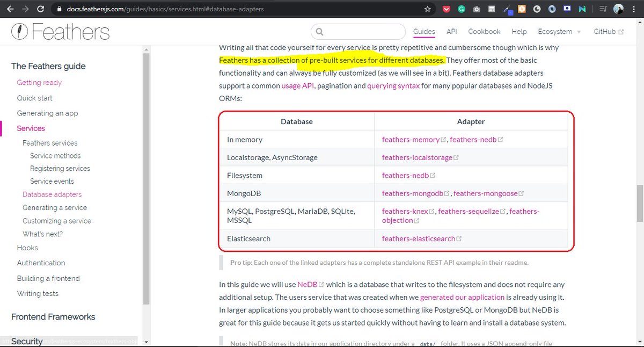Image resolution: width=644 pixels, height=347 pixels.
Task: Open the media control playlist icon
Action: (x=603, y=9)
